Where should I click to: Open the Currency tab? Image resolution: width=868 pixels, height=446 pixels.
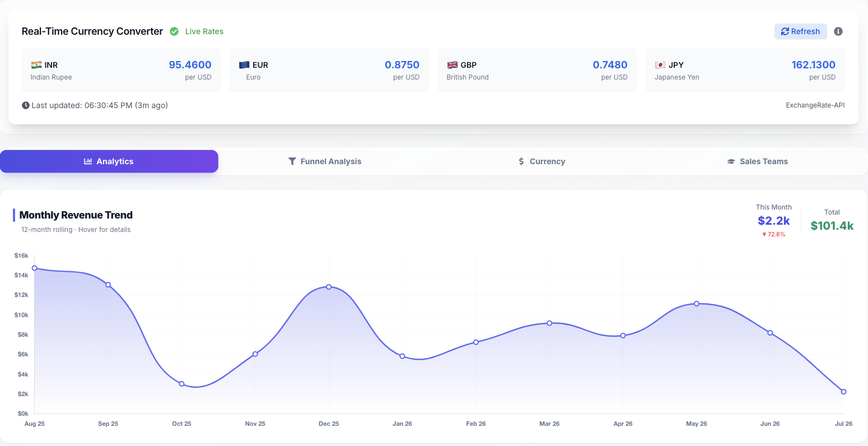542,161
